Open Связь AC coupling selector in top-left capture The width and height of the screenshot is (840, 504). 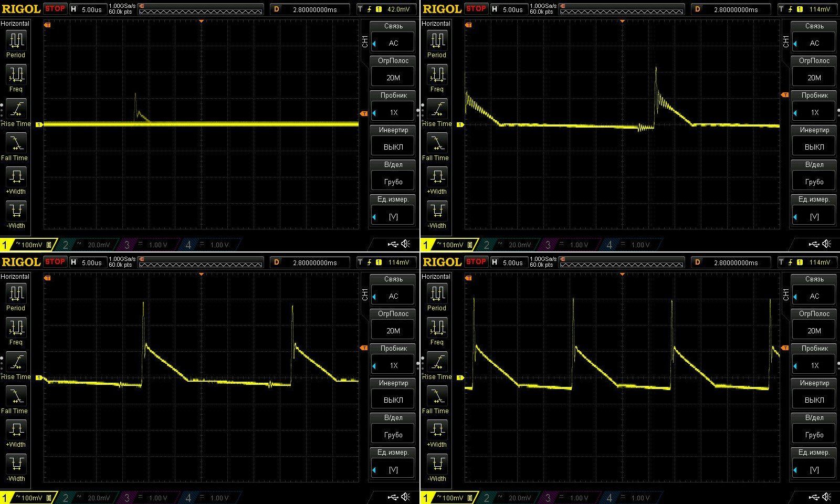(x=393, y=43)
